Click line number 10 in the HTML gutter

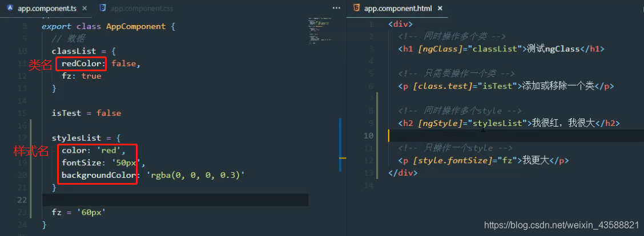tap(368, 136)
